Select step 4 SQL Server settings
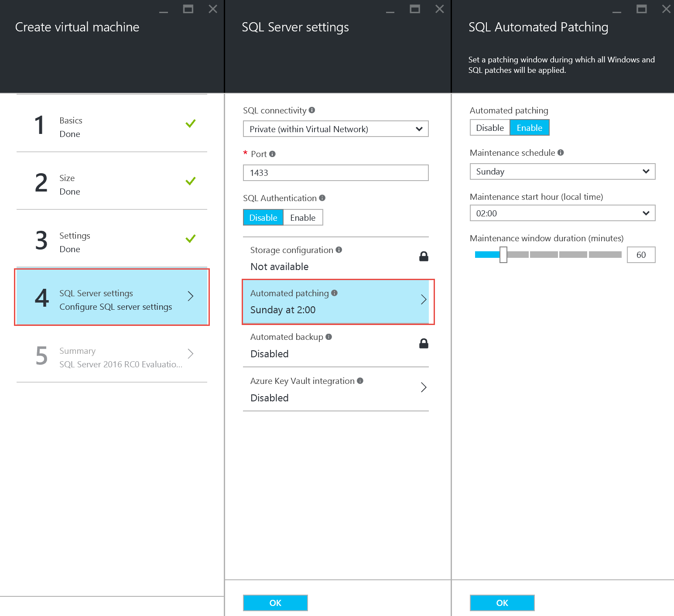The image size is (674, 616). (112, 297)
